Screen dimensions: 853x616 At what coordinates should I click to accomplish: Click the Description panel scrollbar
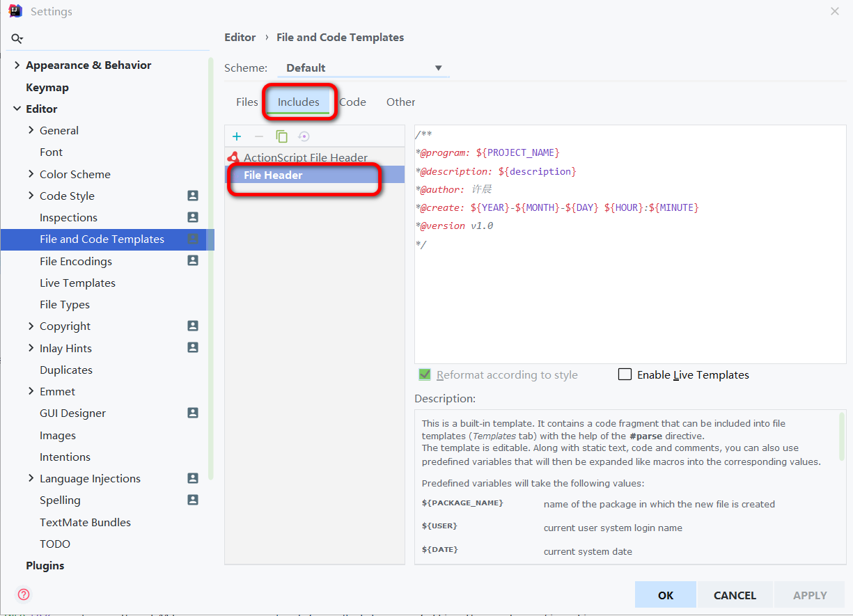842,436
